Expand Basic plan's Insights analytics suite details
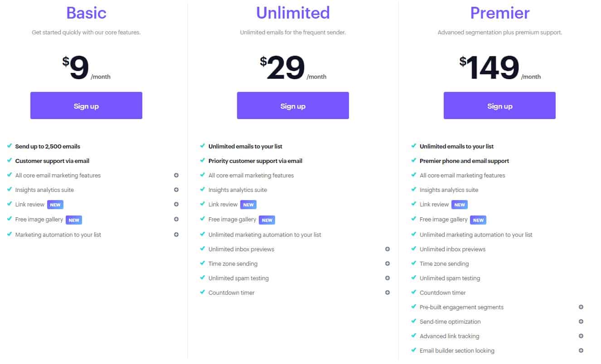This screenshot has width=601, height=364. (x=176, y=190)
